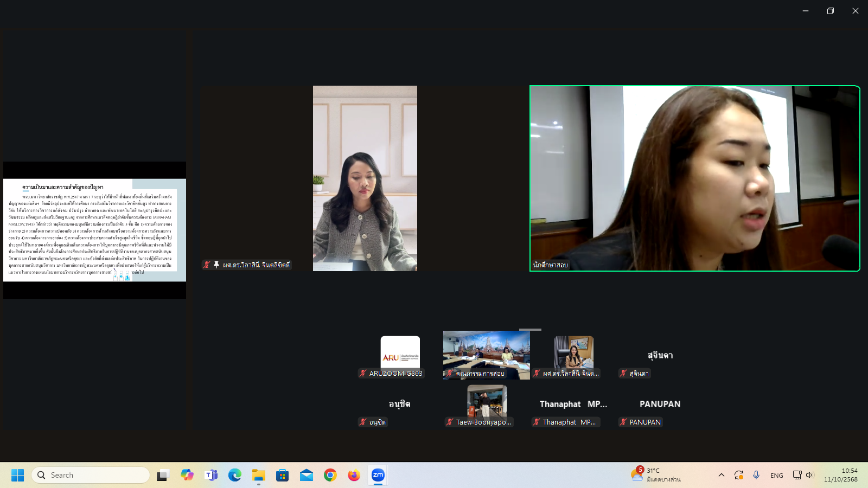Image resolution: width=868 pixels, height=488 pixels.
Task: Click the shared presentation slide thumbnail
Action: [x=94, y=230]
